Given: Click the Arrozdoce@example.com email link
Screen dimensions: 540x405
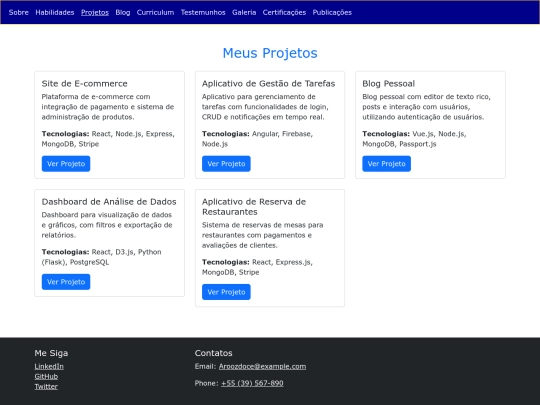Looking at the screenshot, I should pos(262,366).
